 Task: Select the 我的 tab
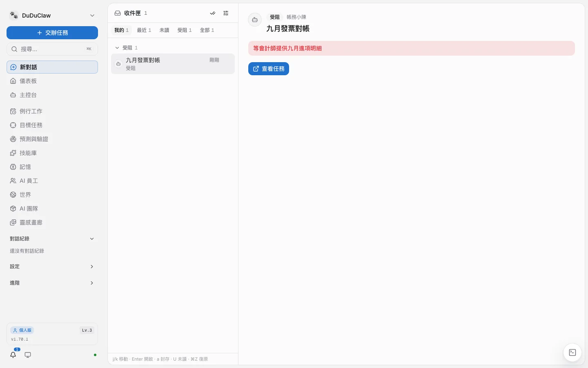[121, 30]
